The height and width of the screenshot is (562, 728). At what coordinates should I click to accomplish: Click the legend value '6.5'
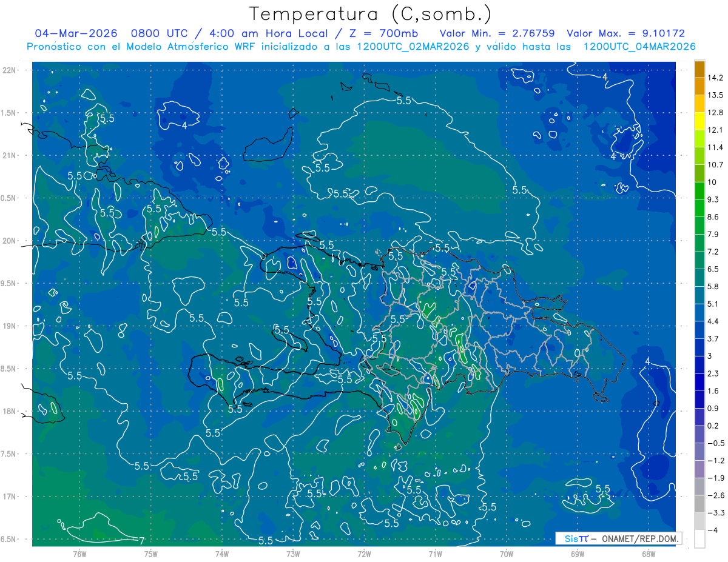click(714, 269)
